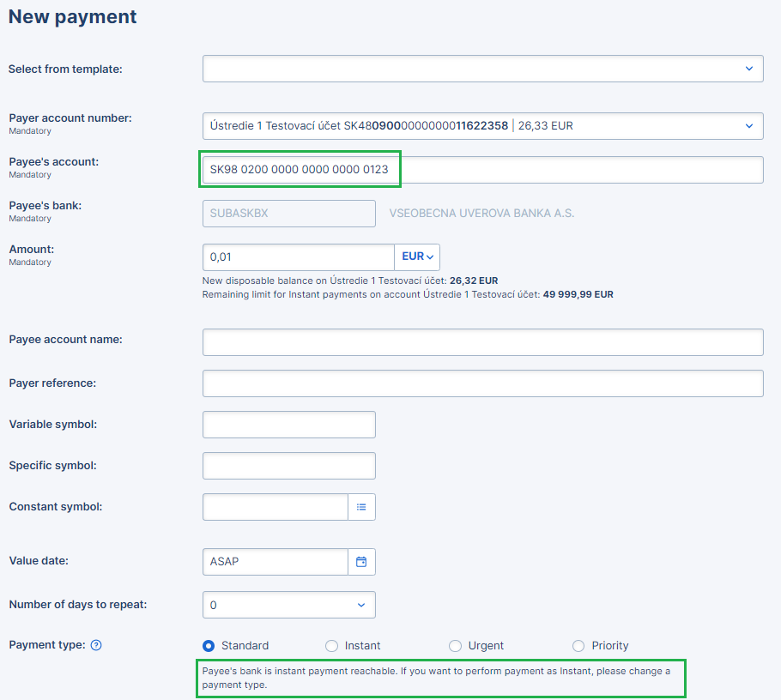Focus the variable symbol field
The height and width of the screenshot is (700, 781).
tap(288, 425)
